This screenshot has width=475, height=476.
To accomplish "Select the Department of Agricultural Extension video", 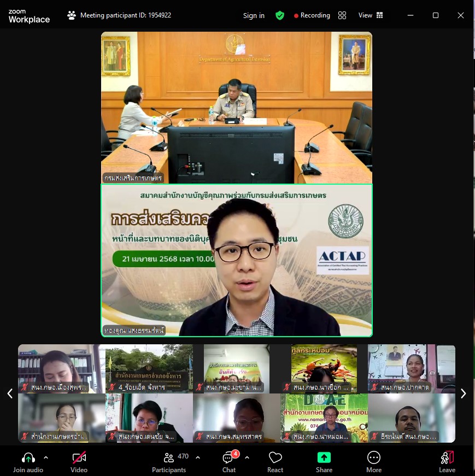I will 236,107.
